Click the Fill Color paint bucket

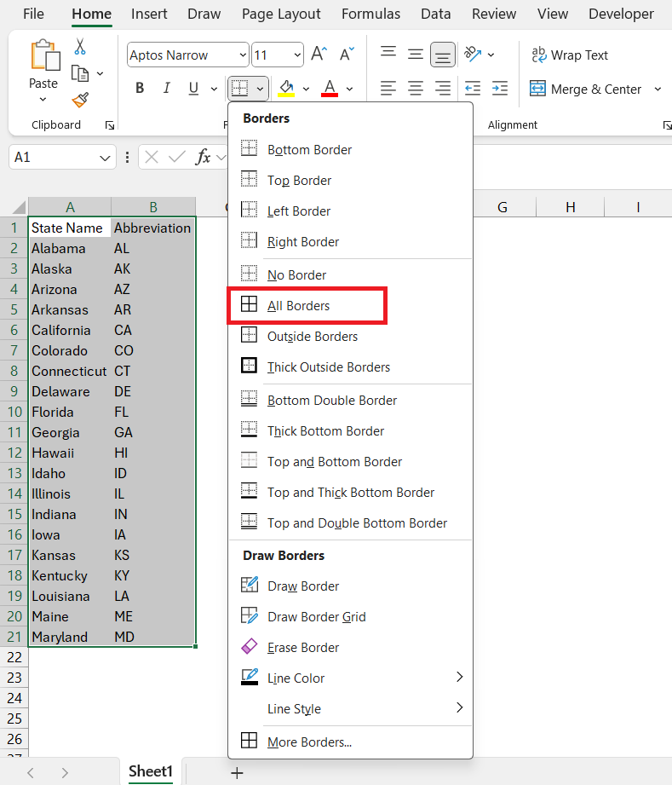click(287, 89)
